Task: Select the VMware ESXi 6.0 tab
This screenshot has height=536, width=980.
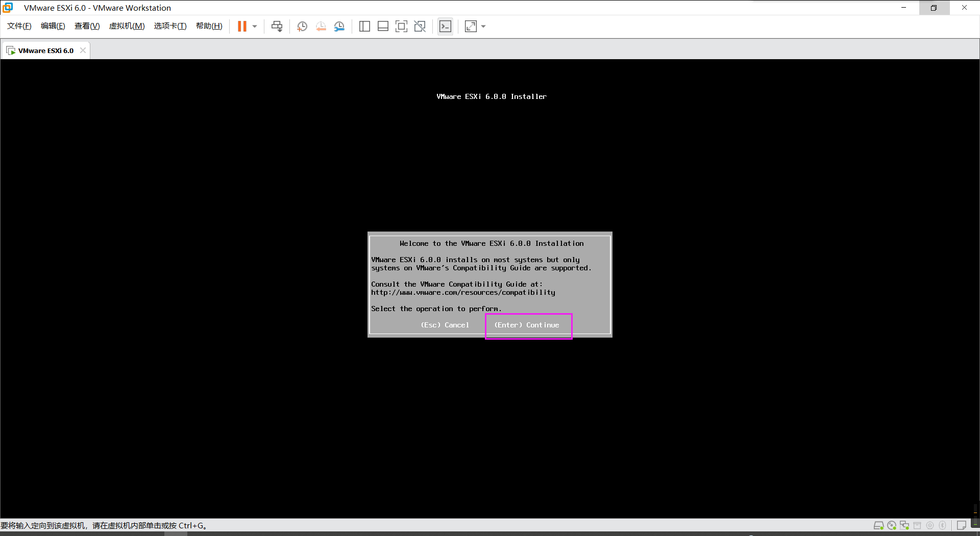Action: tap(45, 50)
